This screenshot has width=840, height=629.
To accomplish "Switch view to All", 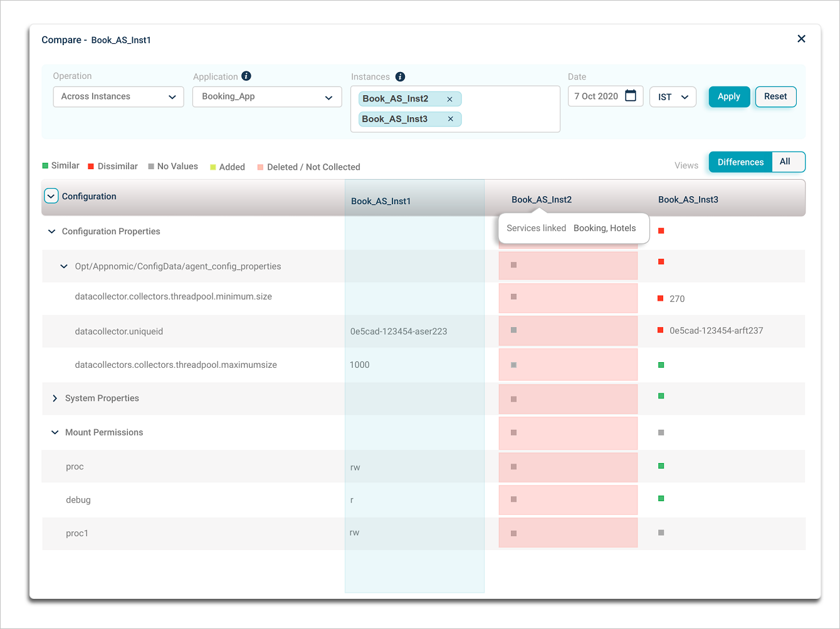I will tap(785, 162).
